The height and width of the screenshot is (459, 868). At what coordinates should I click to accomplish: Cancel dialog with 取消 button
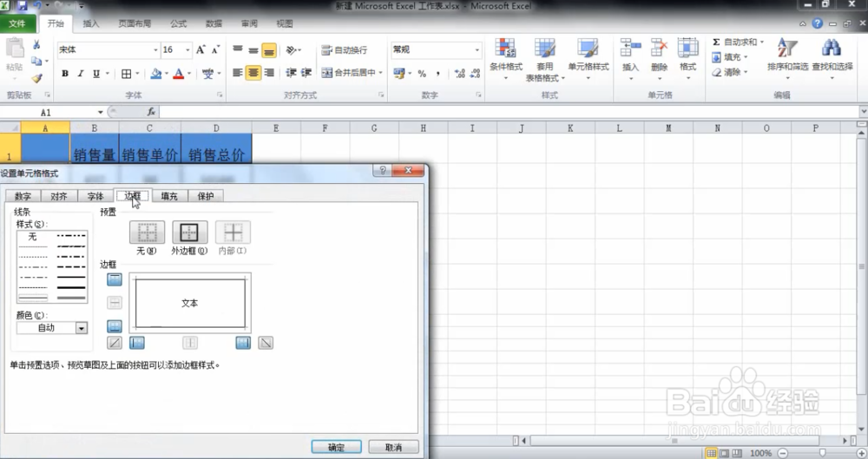click(x=393, y=447)
